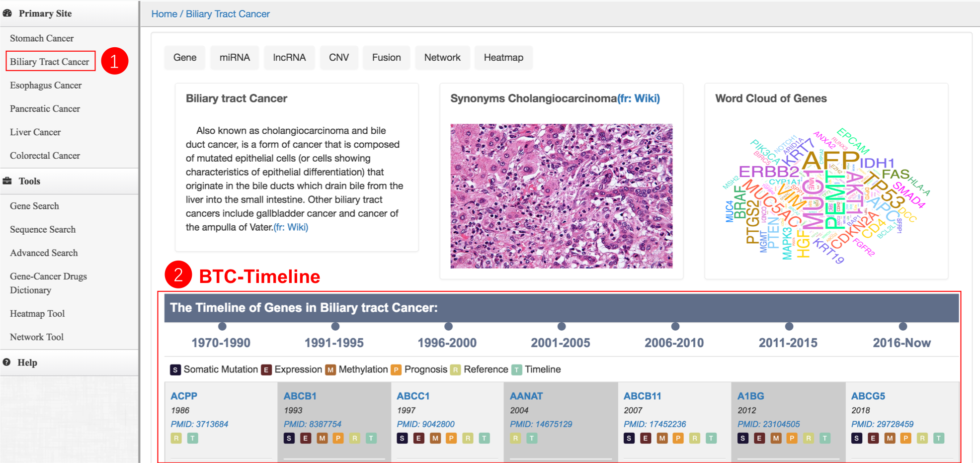This screenshot has height=463, width=980.
Task: Expand the Help sidebar section
Action: tap(27, 363)
